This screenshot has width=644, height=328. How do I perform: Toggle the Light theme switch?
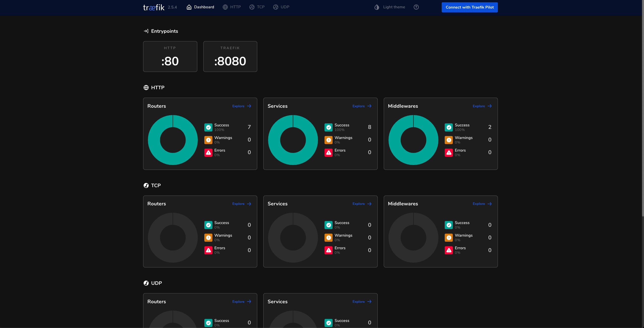[394, 7]
